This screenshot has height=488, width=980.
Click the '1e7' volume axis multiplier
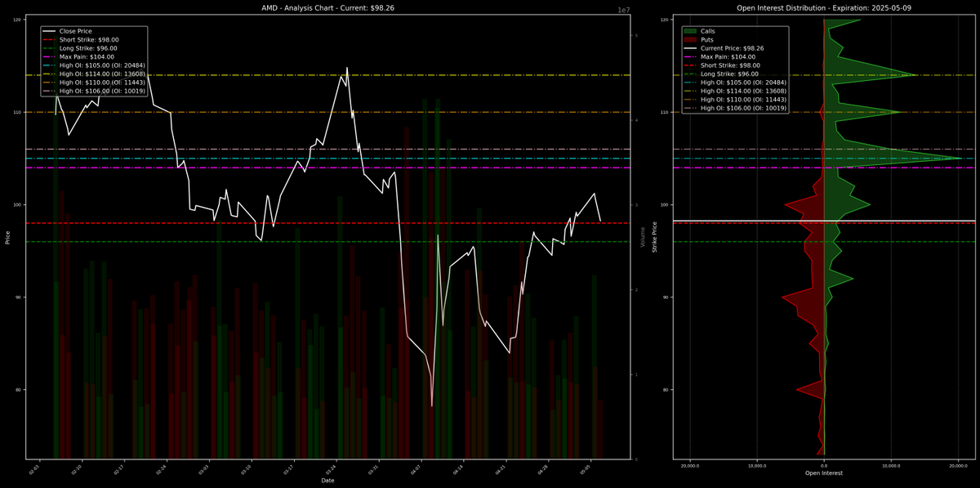(x=623, y=11)
